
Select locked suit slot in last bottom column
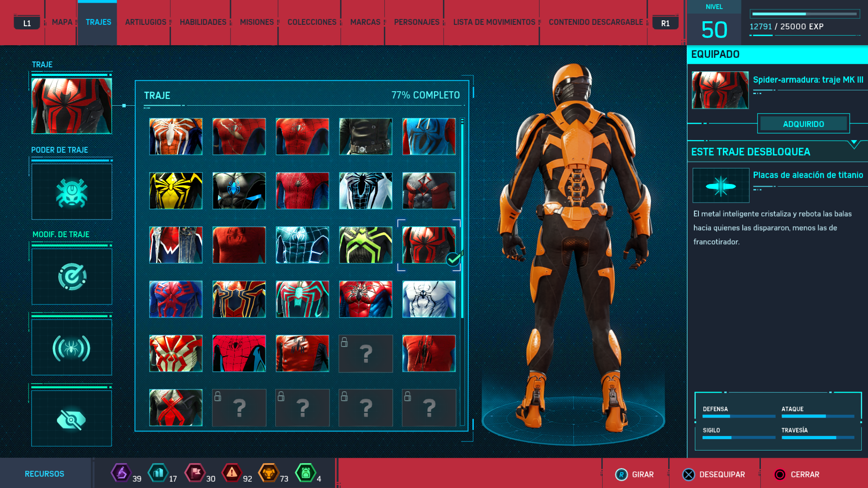click(429, 408)
